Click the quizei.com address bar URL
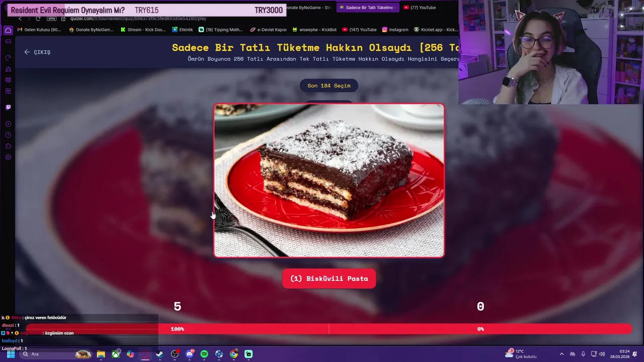 pyautogui.click(x=138, y=19)
